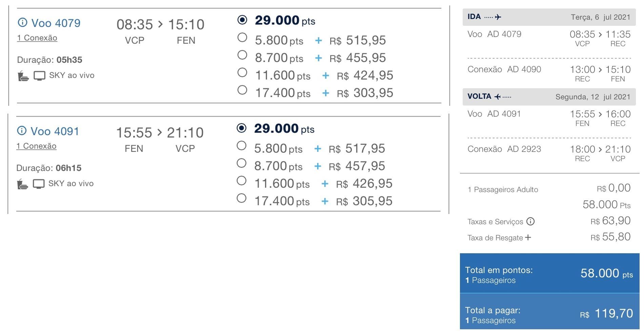Select 11.600 pts + R$ 426,95 option
The height and width of the screenshot is (333, 644).
click(241, 180)
